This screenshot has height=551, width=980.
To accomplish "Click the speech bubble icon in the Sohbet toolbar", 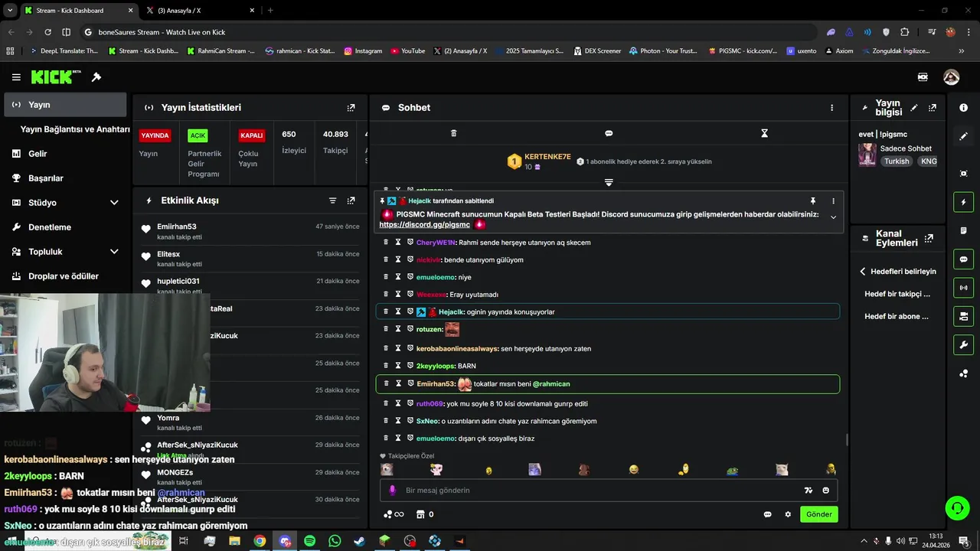I will pos(609,133).
